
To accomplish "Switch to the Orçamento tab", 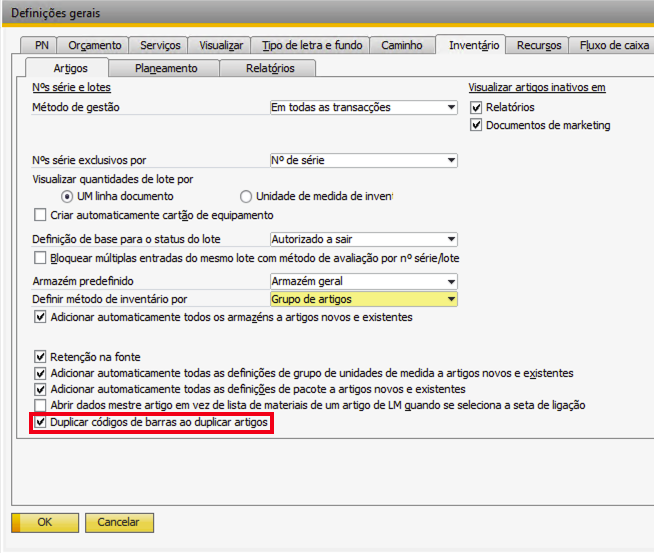I will 96,45.
